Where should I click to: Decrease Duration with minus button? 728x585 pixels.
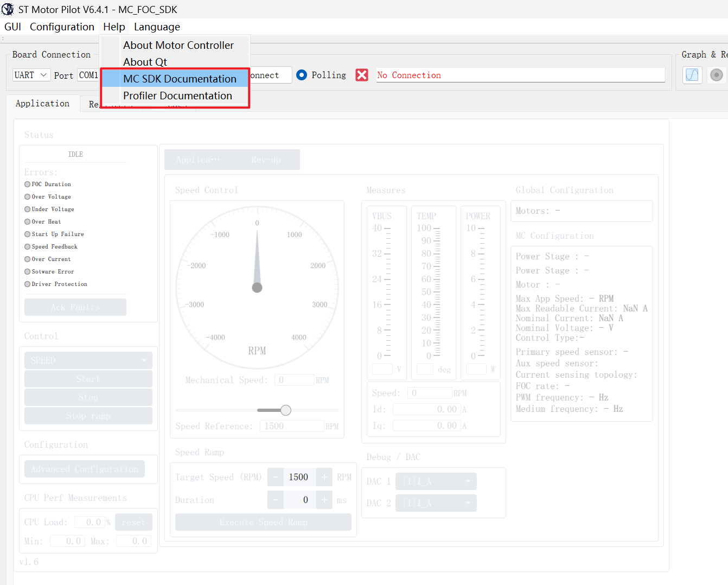pyautogui.click(x=276, y=500)
